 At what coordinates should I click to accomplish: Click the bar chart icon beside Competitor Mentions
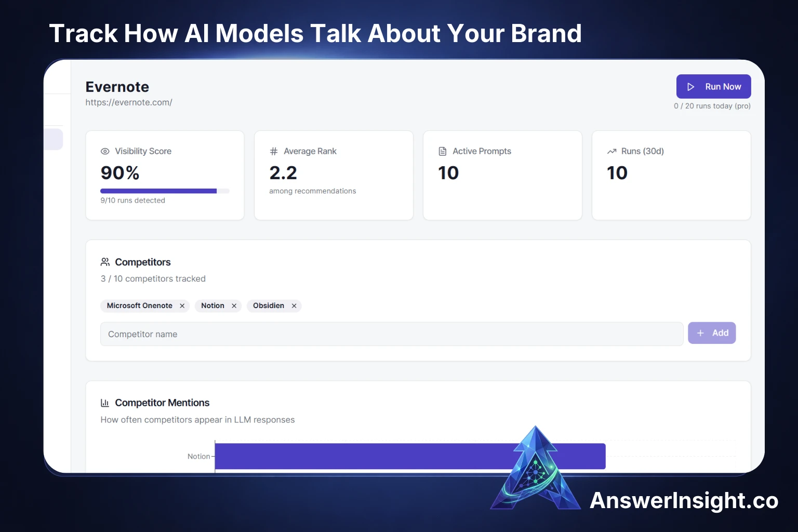point(105,403)
